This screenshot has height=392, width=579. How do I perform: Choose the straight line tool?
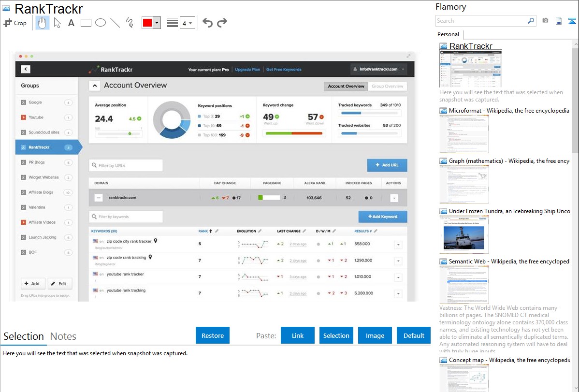click(115, 23)
